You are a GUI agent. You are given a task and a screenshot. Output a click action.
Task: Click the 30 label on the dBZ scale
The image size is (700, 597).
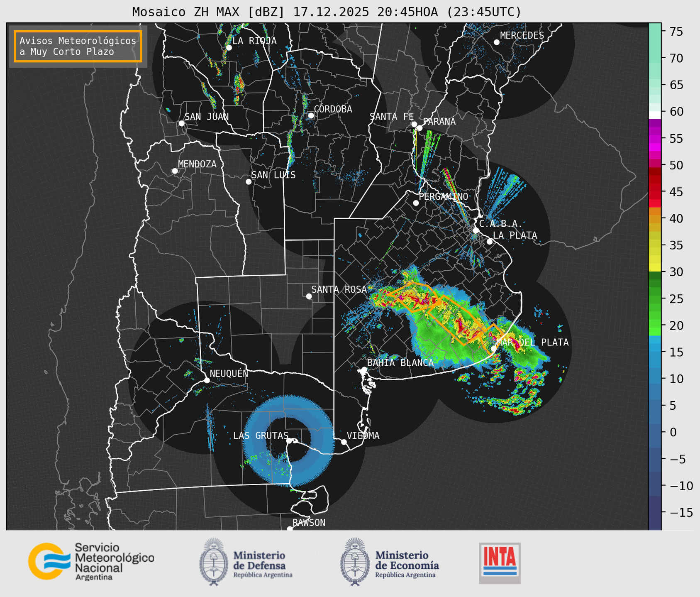676,272
